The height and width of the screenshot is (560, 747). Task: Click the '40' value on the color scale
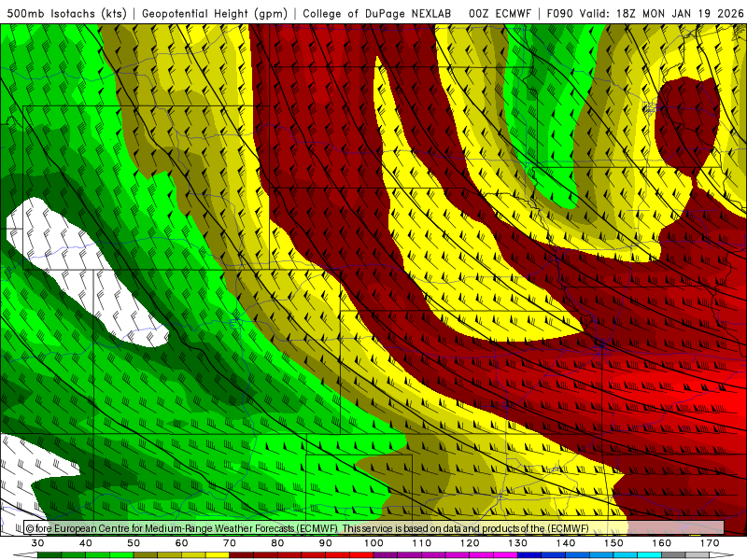(86, 543)
